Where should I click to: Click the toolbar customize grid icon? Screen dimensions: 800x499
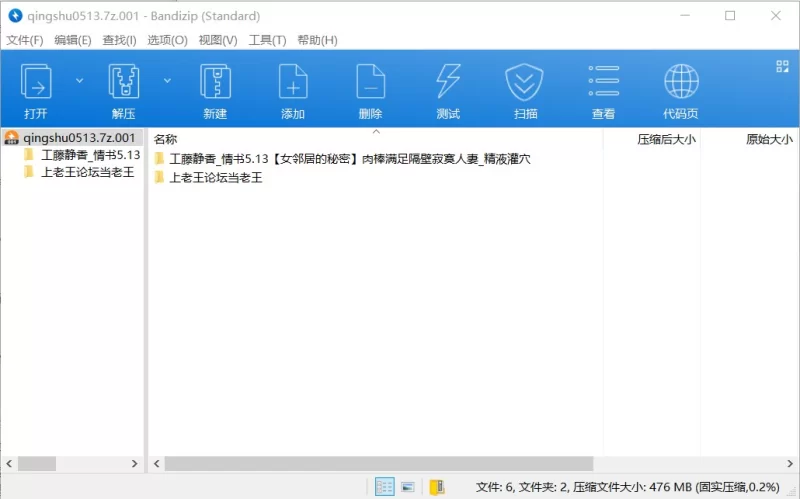782,66
